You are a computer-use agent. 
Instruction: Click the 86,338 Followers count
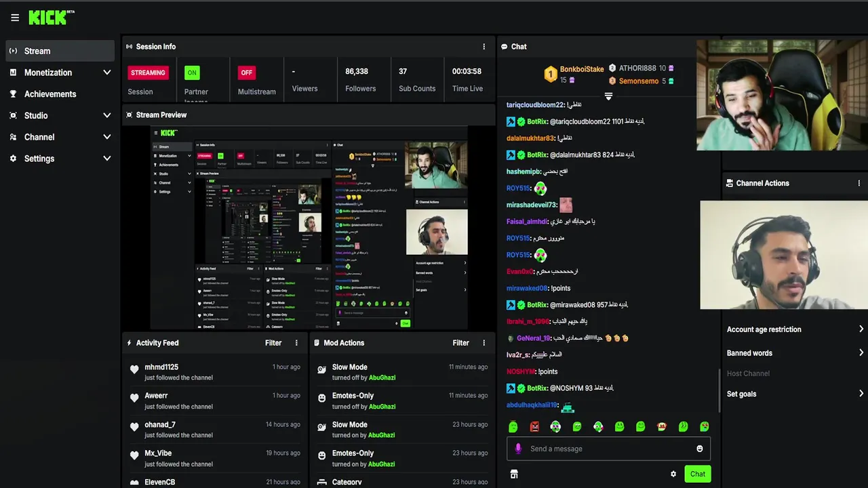pyautogui.click(x=357, y=71)
